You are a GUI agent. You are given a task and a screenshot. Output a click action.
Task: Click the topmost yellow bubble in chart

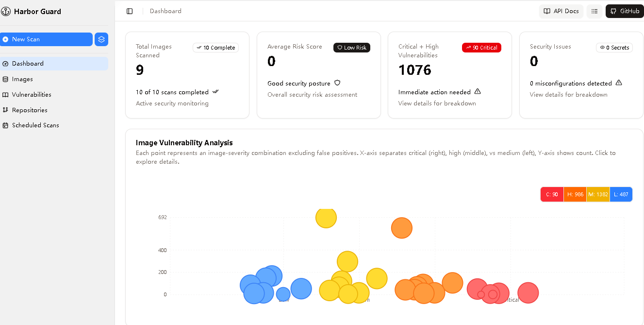tap(326, 218)
